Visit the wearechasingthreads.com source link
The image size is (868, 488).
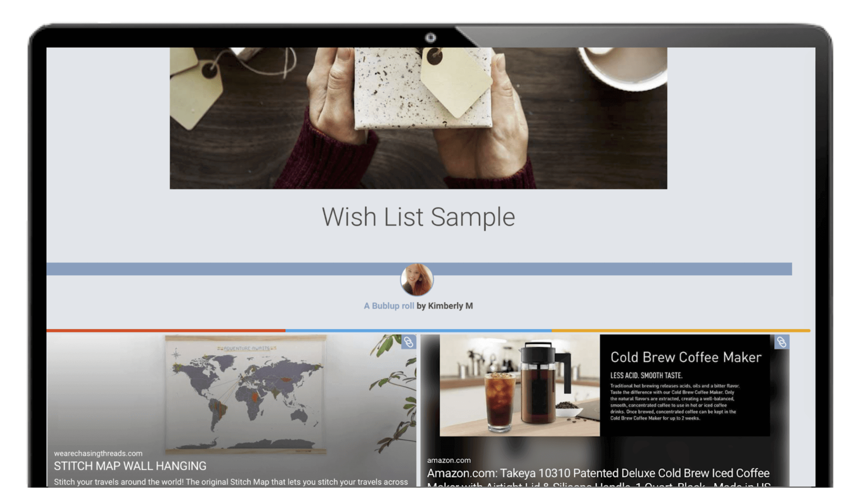tap(98, 453)
